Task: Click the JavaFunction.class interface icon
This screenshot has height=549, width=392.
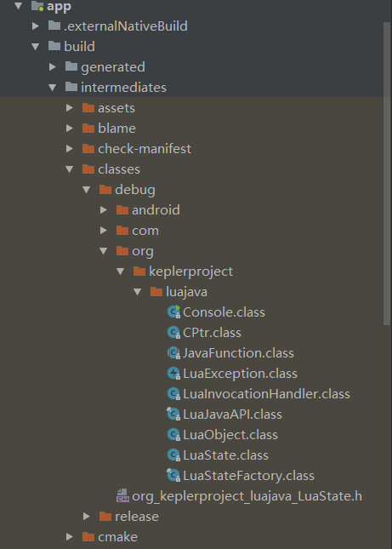Action: coord(173,352)
